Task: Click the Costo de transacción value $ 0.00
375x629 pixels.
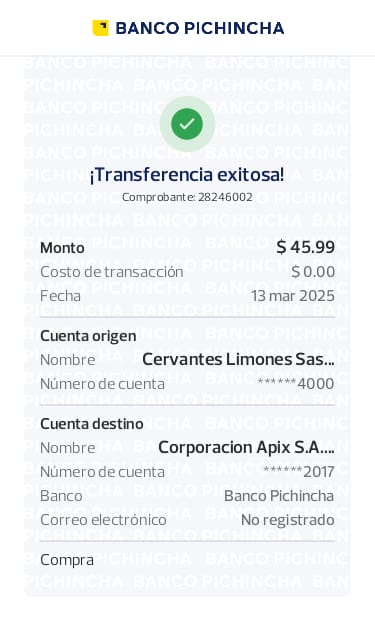Action: [313, 272]
